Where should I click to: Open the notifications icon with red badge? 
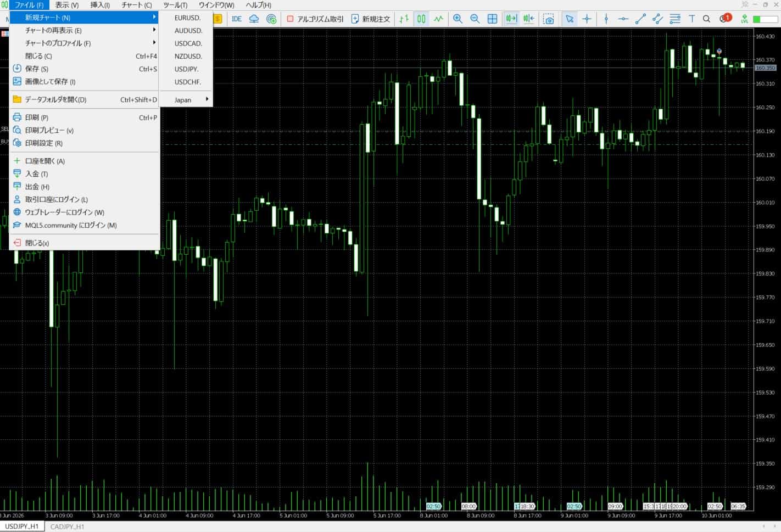tap(725, 19)
